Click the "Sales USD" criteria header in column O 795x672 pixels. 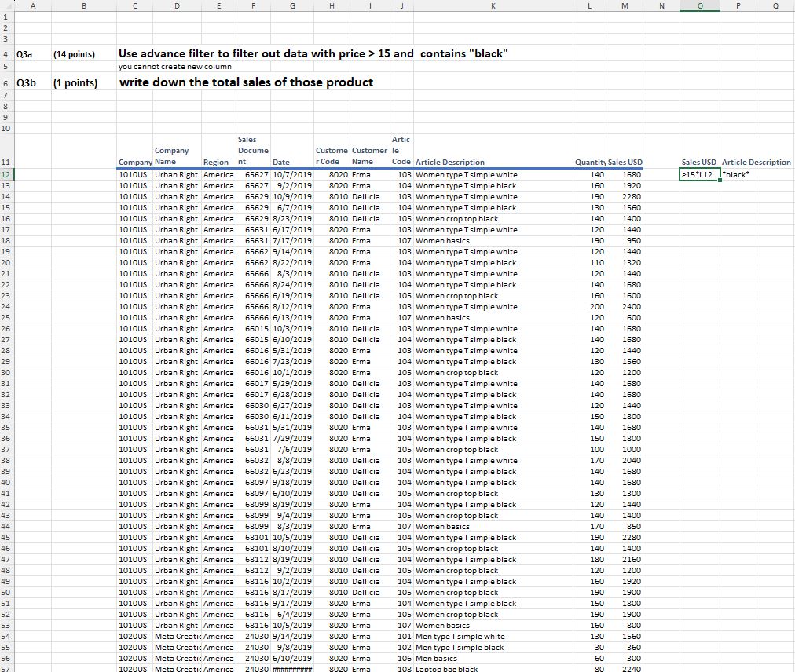click(x=698, y=163)
